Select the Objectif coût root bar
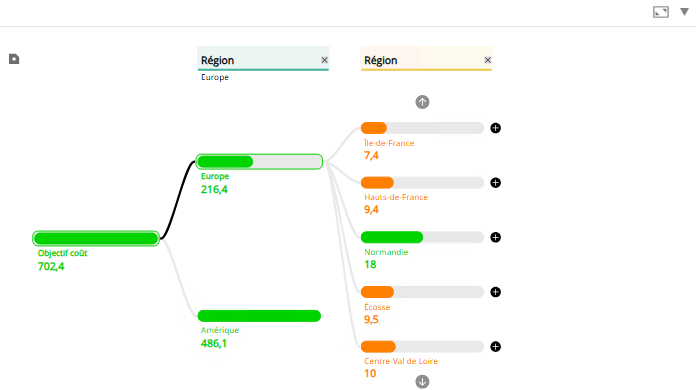 tap(96, 238)
